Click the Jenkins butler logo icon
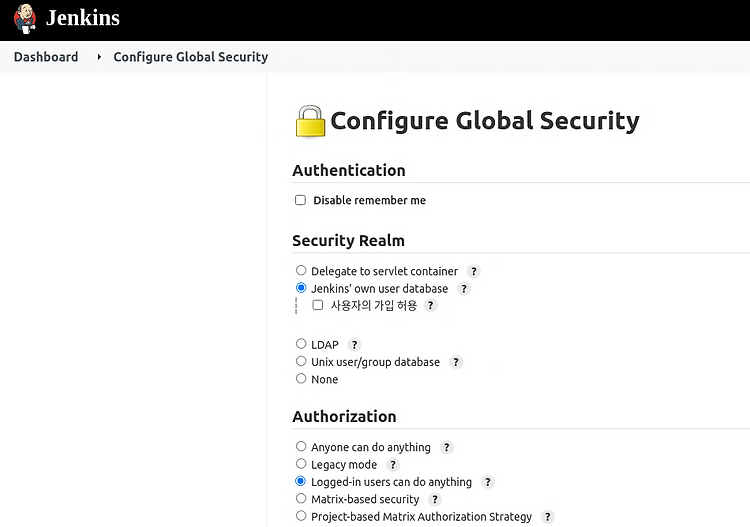 25,19
